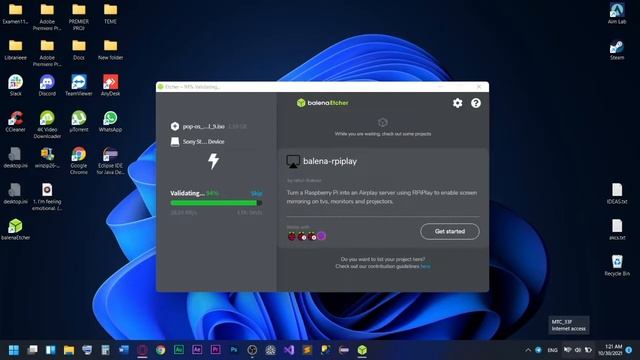Screen dimensions: 640x360
Task: Select the Recycle Bin
Action: pos(617,265)
